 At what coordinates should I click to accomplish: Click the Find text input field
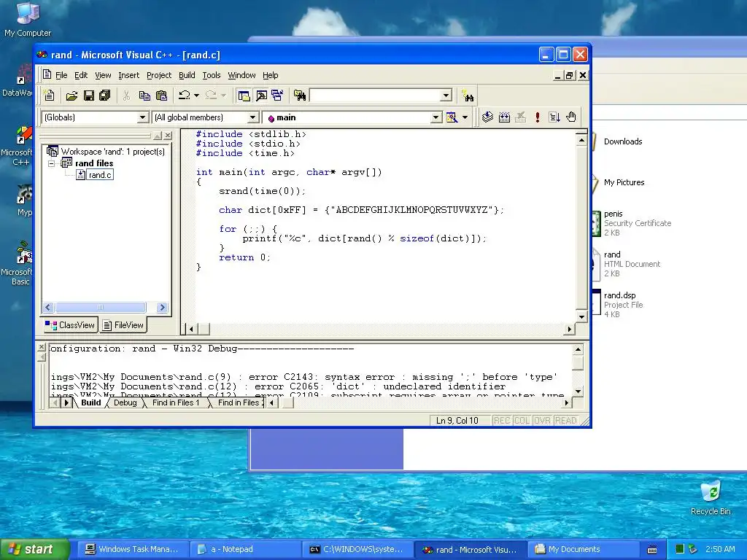pyautogui.click(x=376, y=96)
